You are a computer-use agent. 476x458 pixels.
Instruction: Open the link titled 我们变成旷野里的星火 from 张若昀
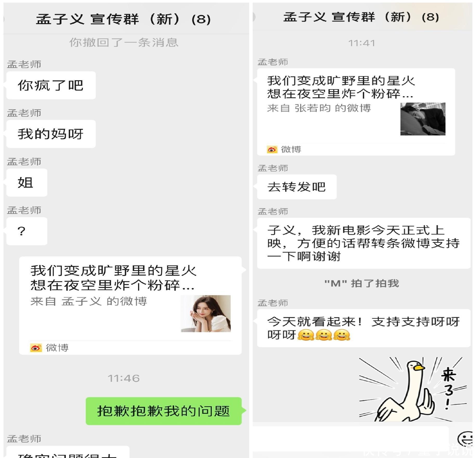click(356, 112)
